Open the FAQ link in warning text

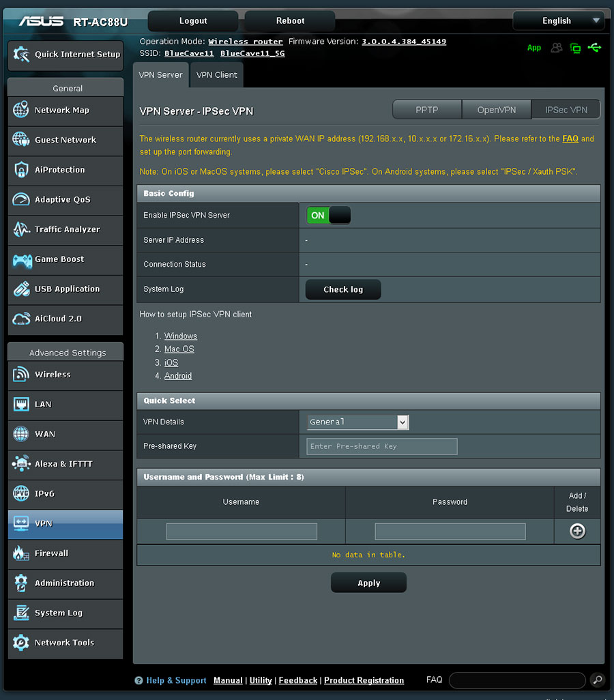tap(570, 138)
